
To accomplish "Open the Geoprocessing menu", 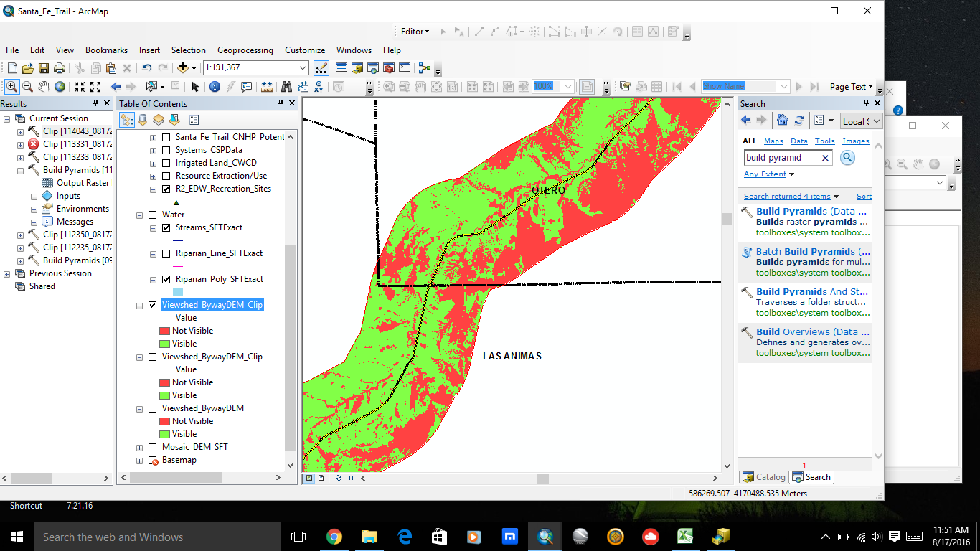I will coord(245,50).
